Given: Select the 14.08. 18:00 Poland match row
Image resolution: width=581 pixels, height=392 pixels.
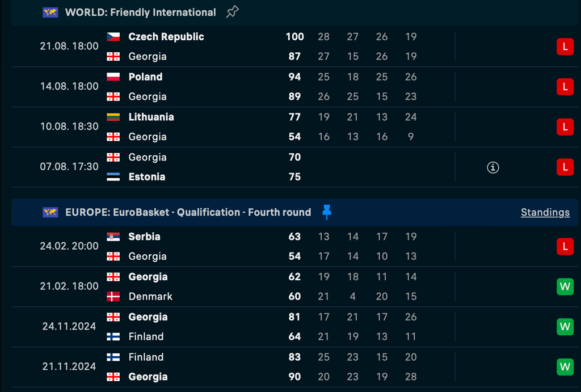Looking at the screenshot, I should click(294, 87).
